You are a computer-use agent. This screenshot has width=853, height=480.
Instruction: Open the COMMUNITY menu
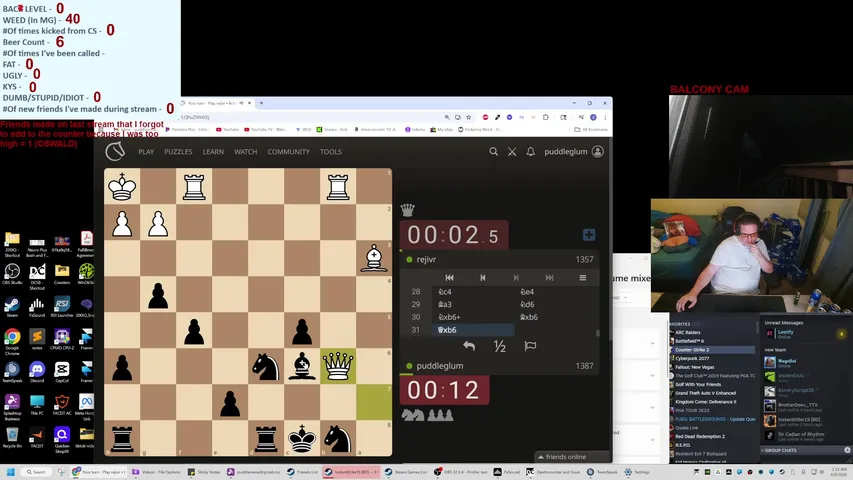tap(288, 152)
